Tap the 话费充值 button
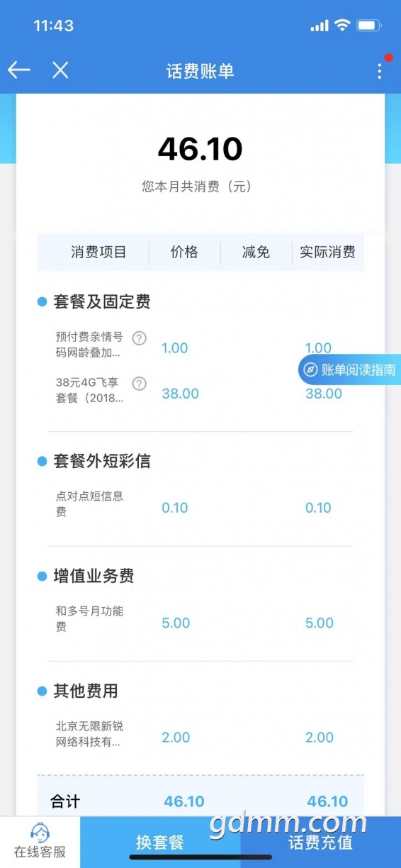The height and width of the screenshot is (868, 401). click(321, 842)
